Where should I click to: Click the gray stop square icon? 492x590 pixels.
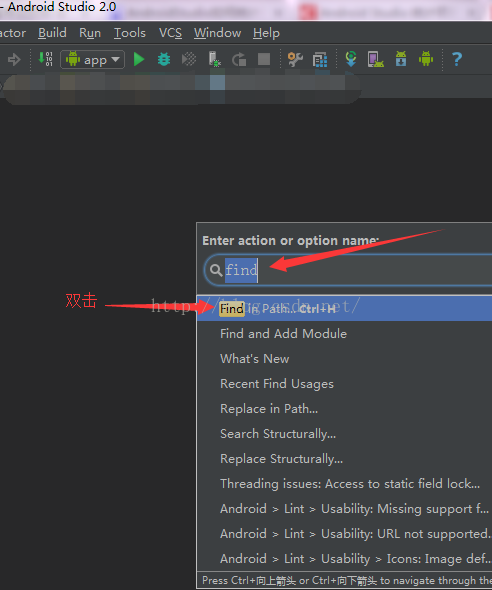pyautogui.click(x=264, y=59)
